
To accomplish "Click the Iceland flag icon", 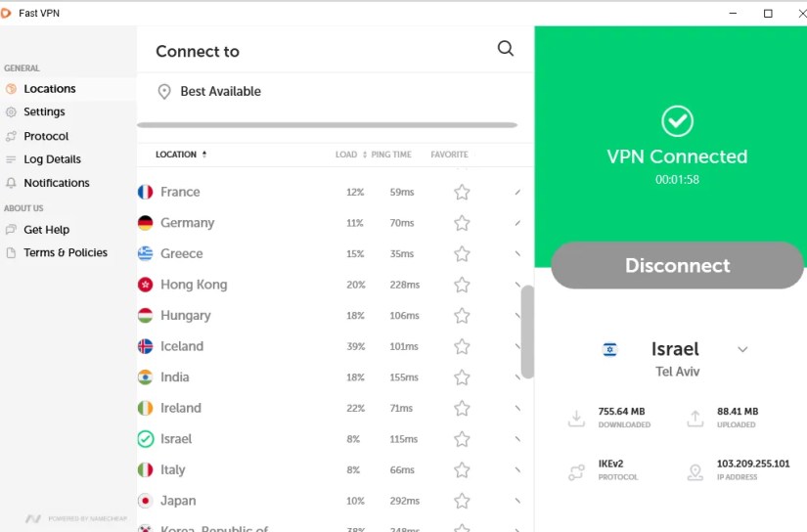I will (x=146, y=346).
